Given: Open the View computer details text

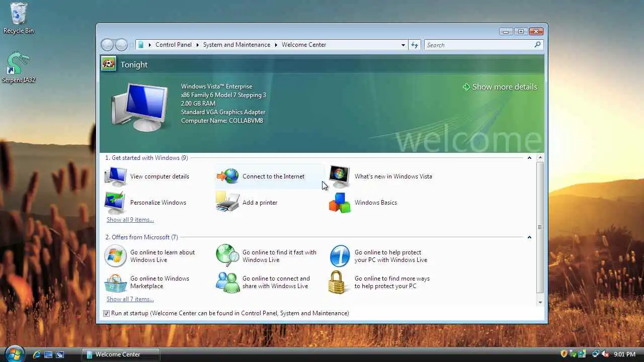Looking at the screenshot, I should point(159,176).
